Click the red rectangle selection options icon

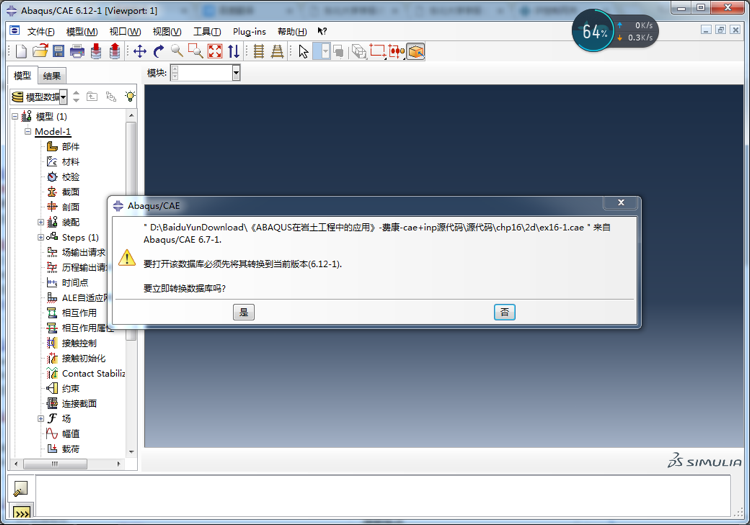coord(377,51)
